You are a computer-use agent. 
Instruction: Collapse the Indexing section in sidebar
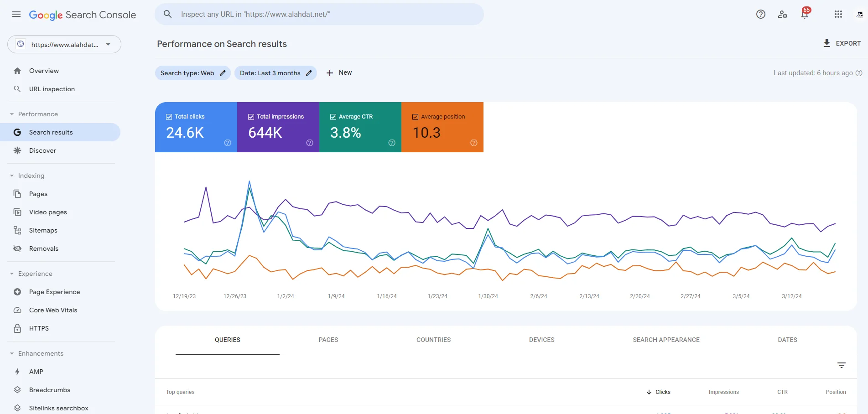point(12,176)
